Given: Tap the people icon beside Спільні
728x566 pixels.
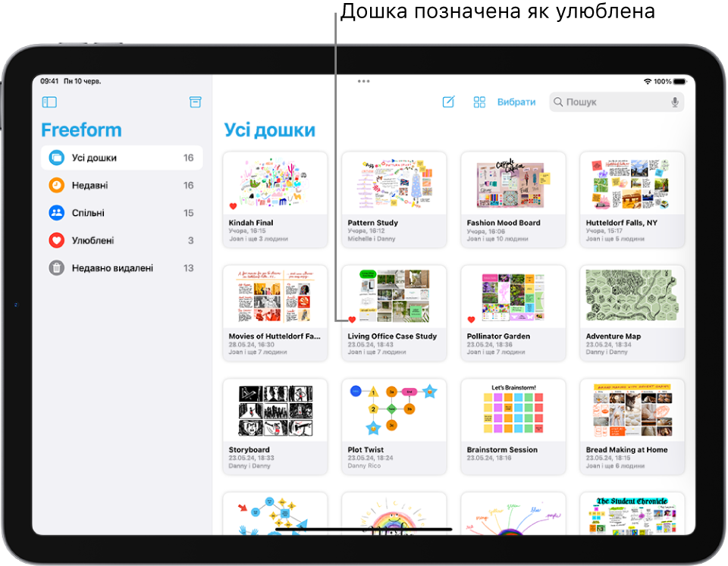Looking at the screenshot, I should 57,213.
